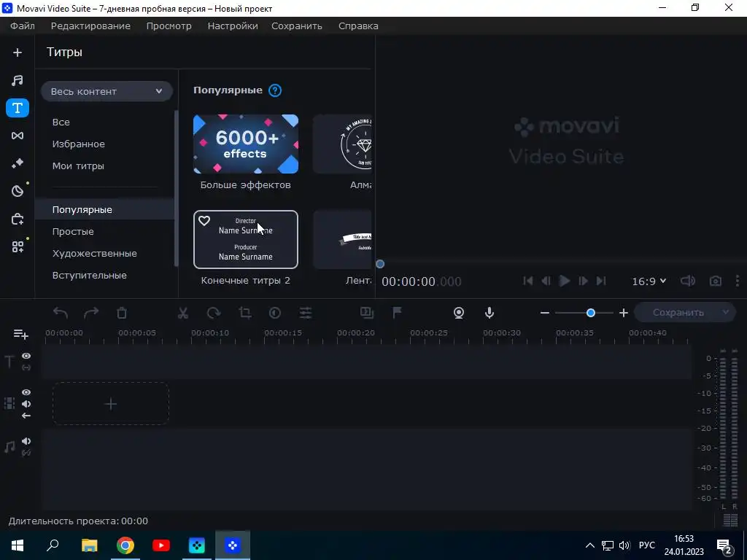Take a snapshot with the camera icon

coord(716,281)
